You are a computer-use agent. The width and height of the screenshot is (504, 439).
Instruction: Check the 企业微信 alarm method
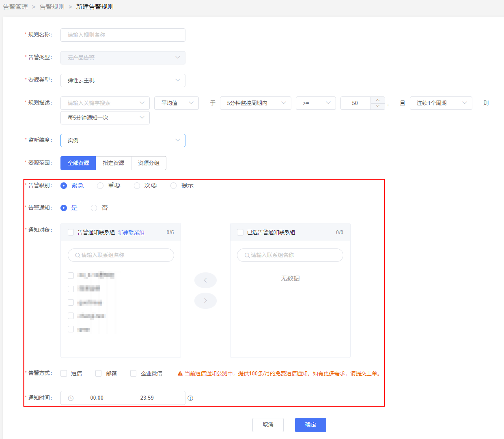point(133,373)
